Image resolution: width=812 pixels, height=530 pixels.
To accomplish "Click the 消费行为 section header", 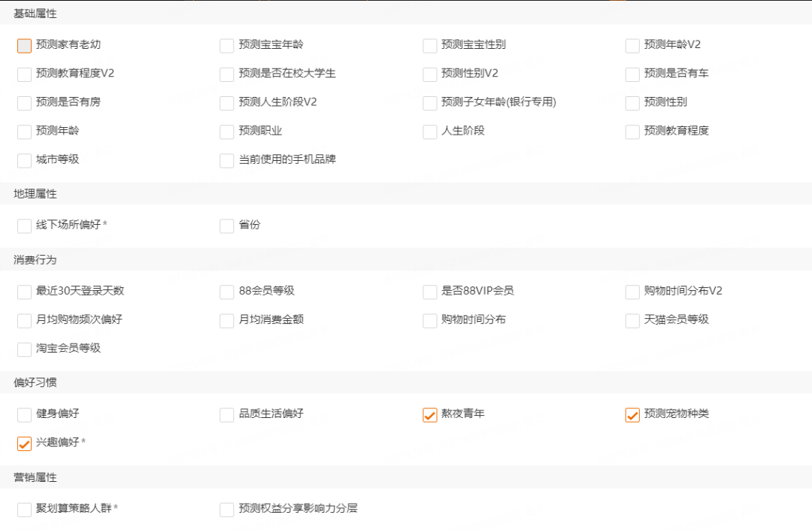I will pyautogui.click(x=32, y=259).
